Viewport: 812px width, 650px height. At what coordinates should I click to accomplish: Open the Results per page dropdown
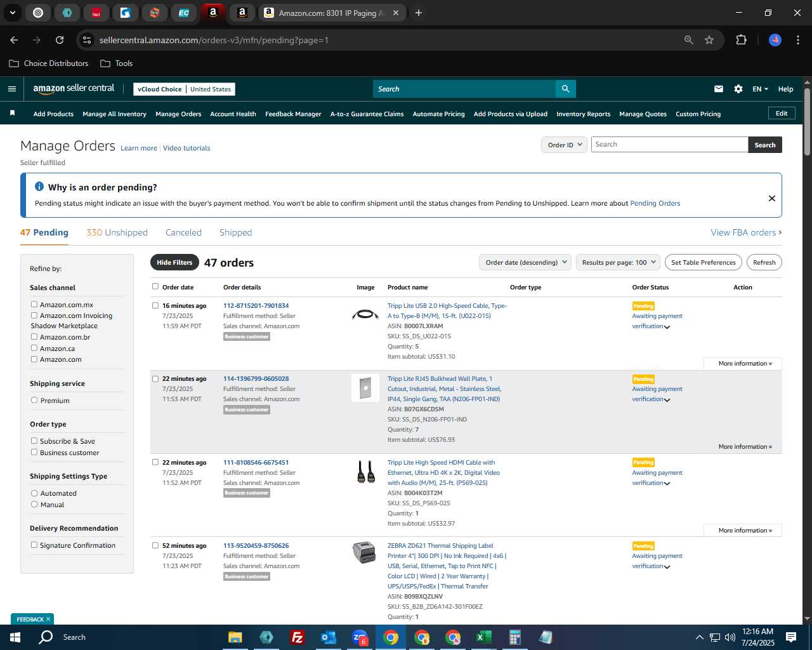(619, 262)
